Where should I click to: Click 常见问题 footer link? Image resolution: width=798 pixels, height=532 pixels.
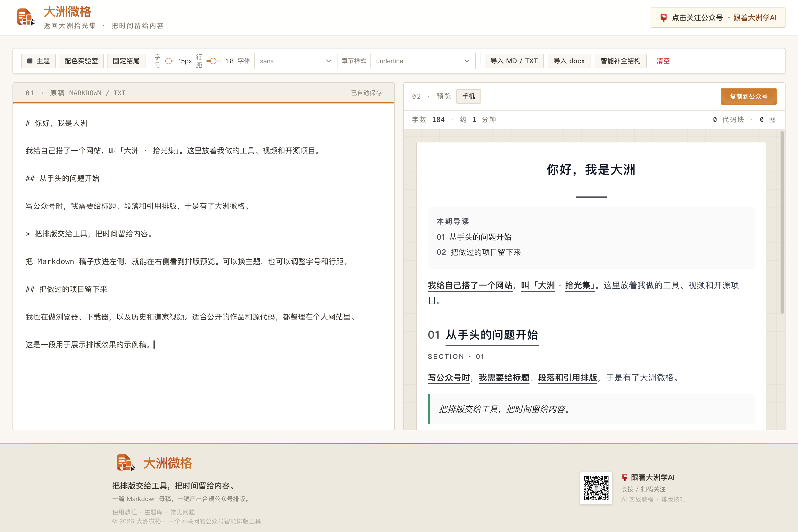point(183,512)
